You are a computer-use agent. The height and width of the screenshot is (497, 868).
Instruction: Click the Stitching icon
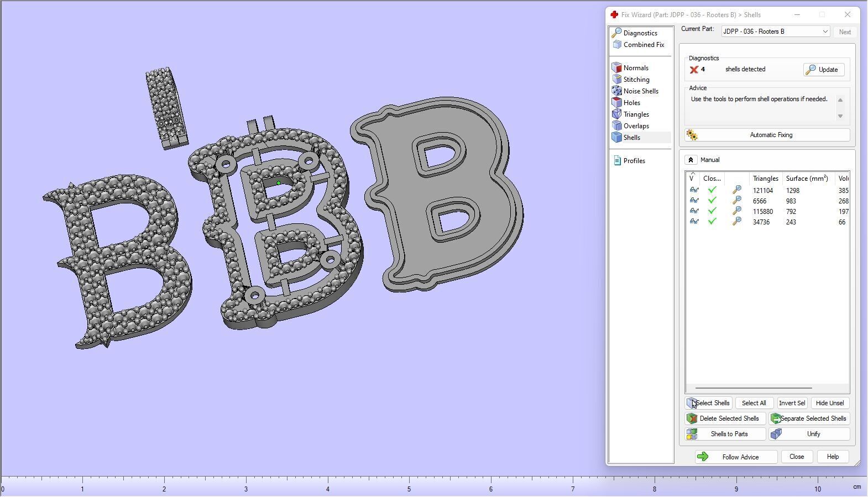(617, 80)
